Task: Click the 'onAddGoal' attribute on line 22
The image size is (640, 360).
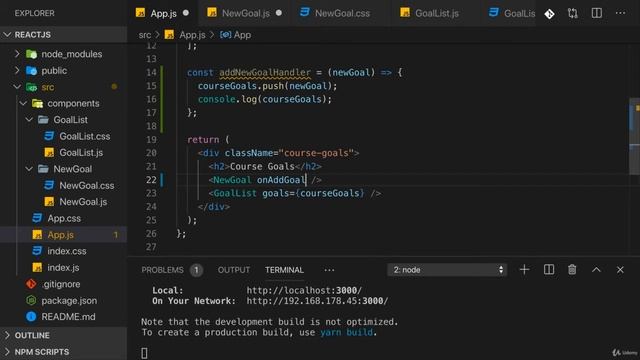Action: [281, 180]
